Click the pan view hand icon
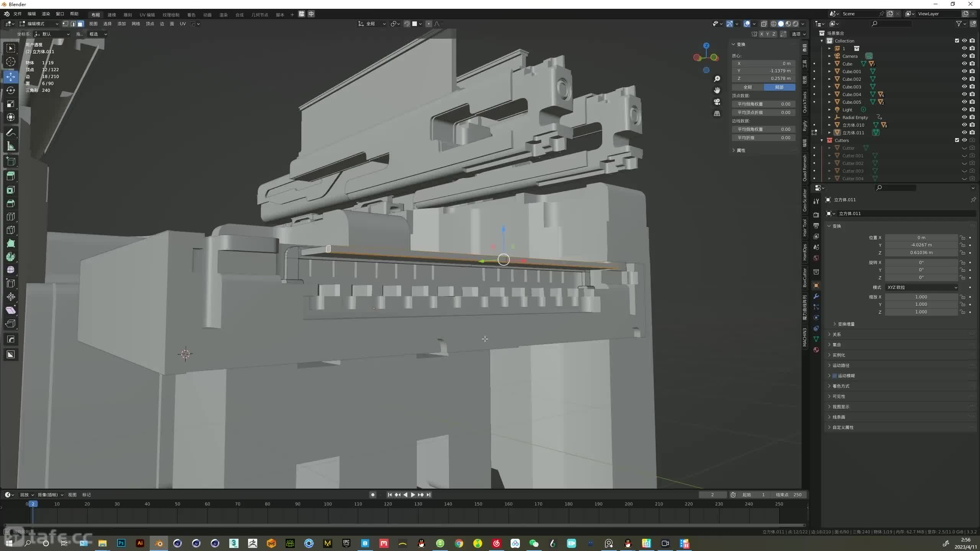Viewport: 980px width, 551px height. 717,90
